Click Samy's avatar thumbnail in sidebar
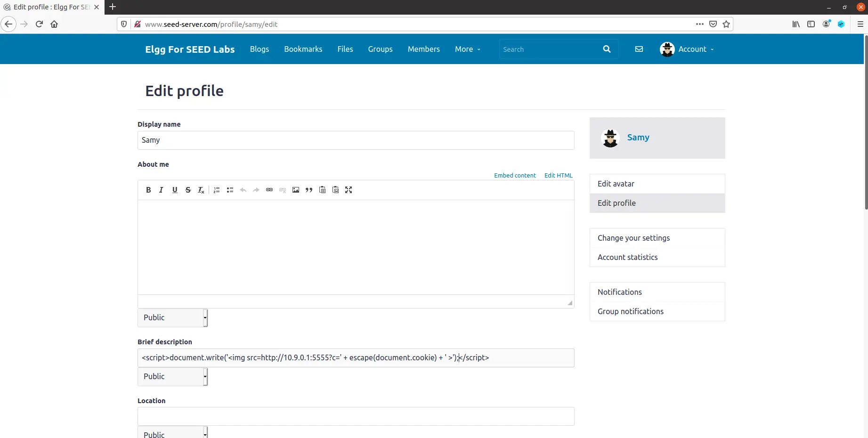 pyautogui.click(x=610, y=138)
